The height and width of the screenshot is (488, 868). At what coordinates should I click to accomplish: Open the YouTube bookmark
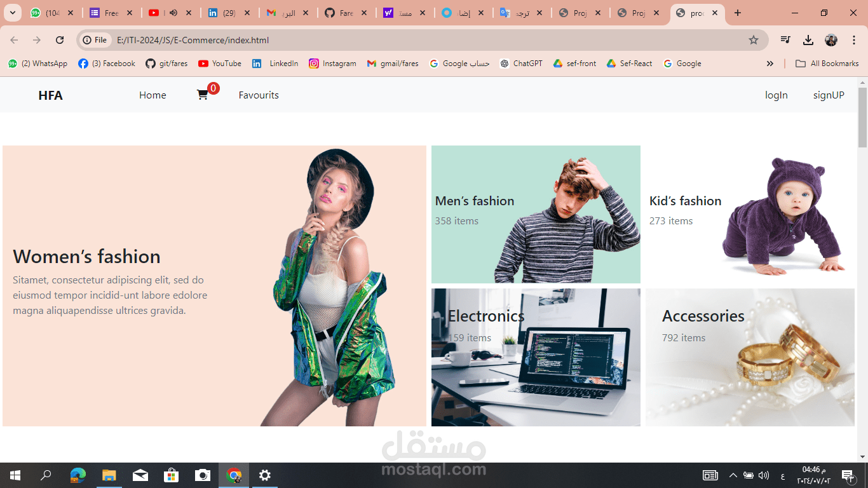pyautogui.click(x=219, y=63)
